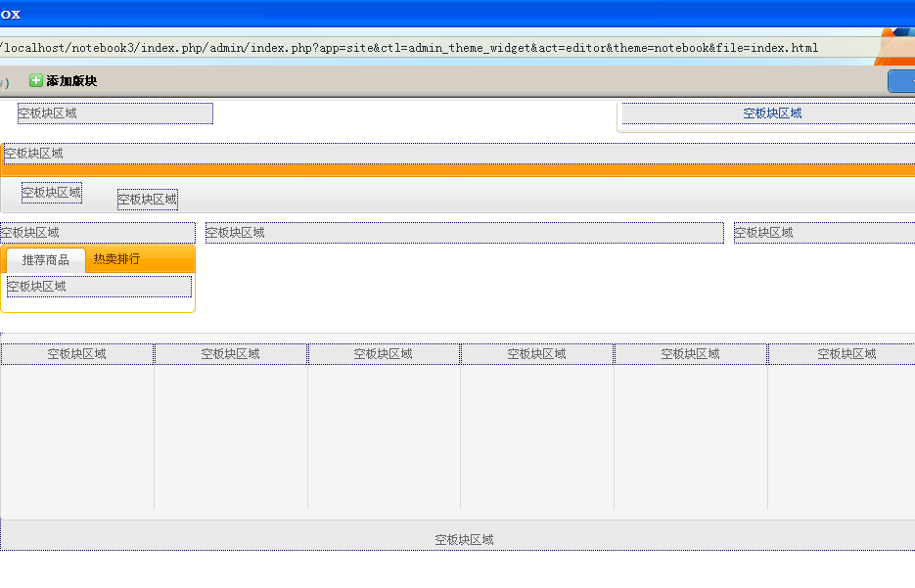
Task: Select the right column empty block area
Action: pyautogui.click(x=824, y=233)
